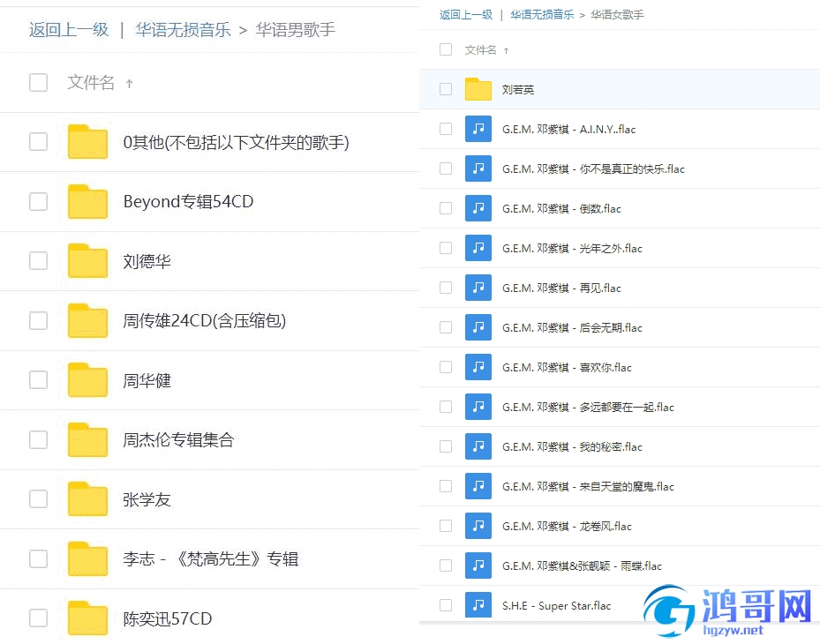Image resolution: width=820 pixels, height=644 pixels.
Task: Click 文件名 column header in right panel
Action: pyautogui.click(x=480, y=49)
